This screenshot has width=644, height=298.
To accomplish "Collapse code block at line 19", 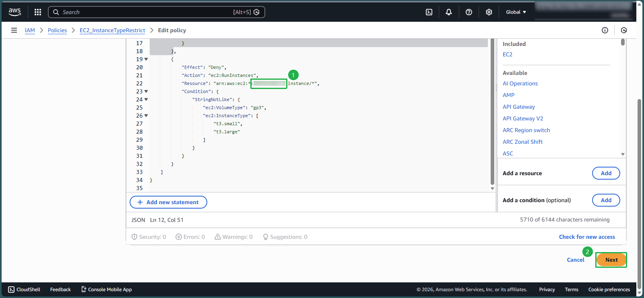I will click(x=146, y=59).
